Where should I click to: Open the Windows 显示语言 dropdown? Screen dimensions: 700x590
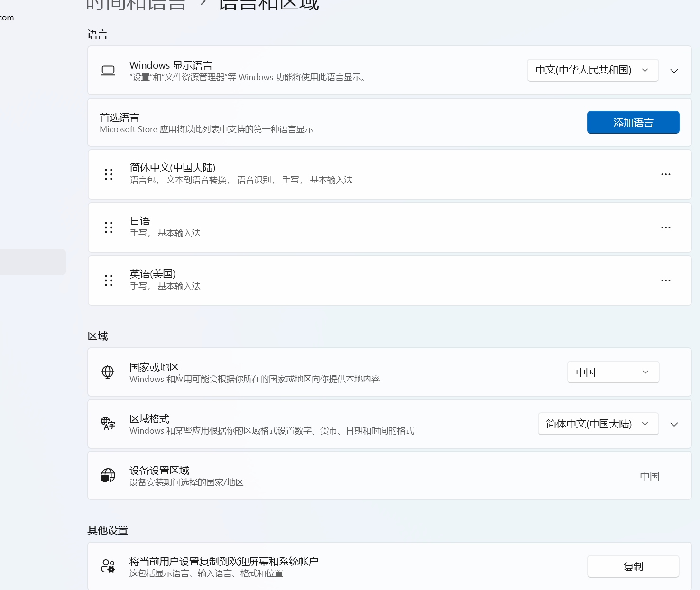click(592, 70)
